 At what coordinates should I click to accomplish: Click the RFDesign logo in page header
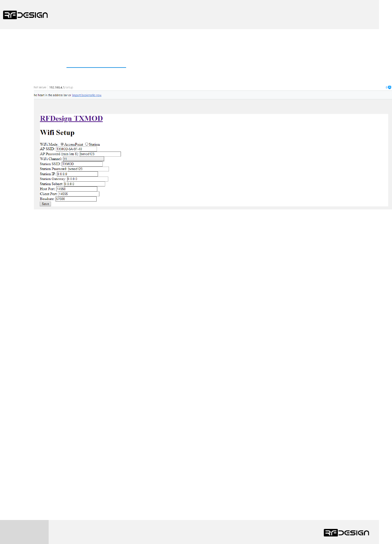(26, 15)
